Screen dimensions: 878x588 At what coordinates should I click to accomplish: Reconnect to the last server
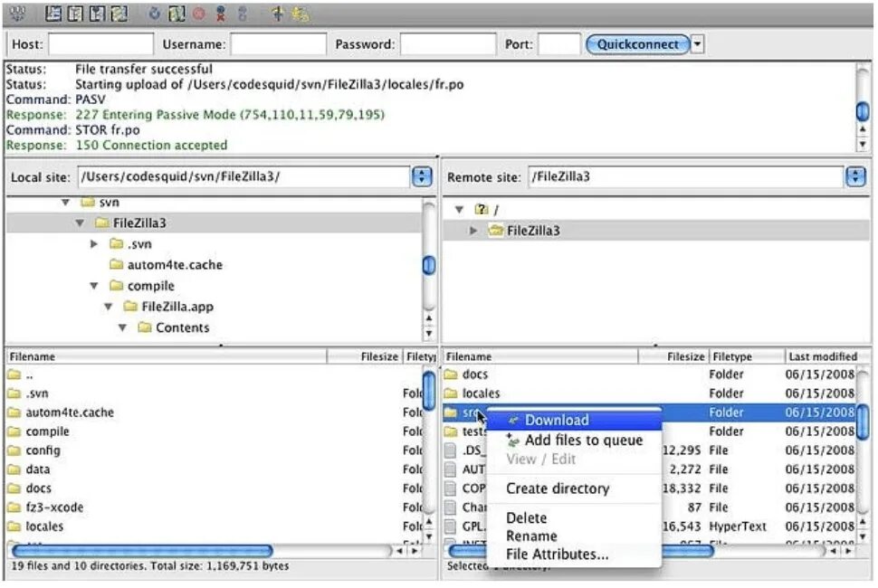(x=243, y=14)
